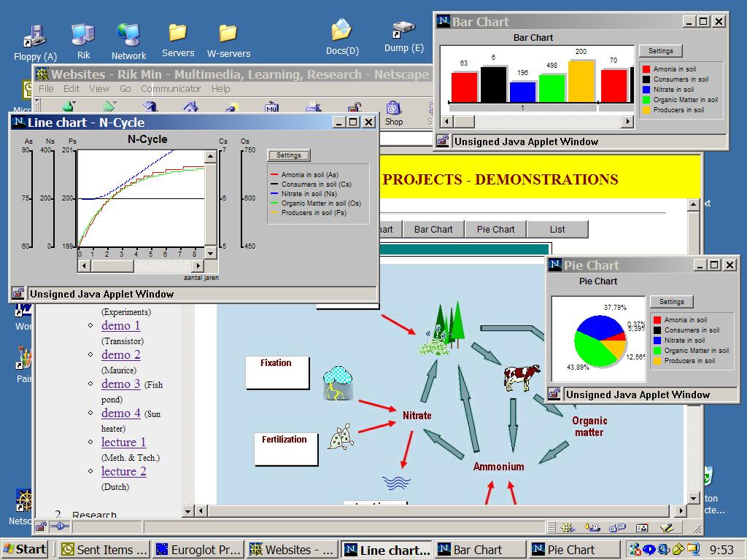The height and width of the screenshot is (560, 747).
Task: Click red Amonia in soil swatch in Bar Chart legend
Action: [x=646, y=69]
